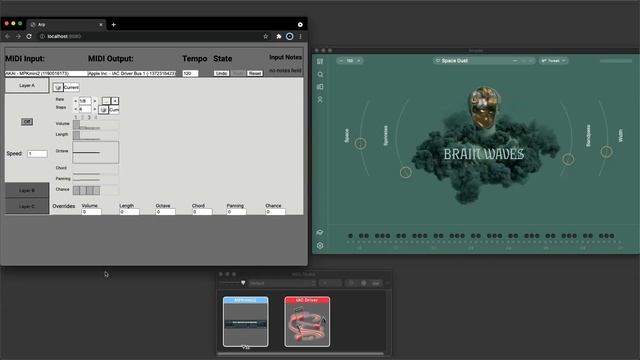Decrease the Rate value with left arrow
This screenshot has width=640, height=360.
point(76,101)
